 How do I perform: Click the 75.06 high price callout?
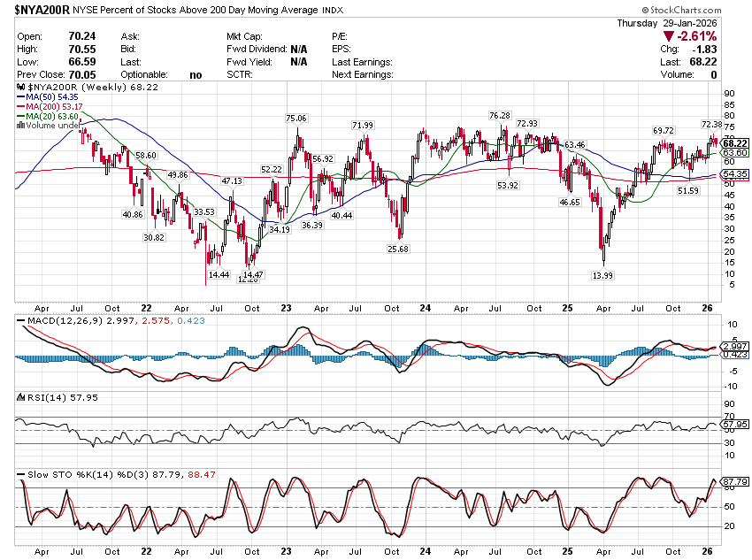coord(296,118)
